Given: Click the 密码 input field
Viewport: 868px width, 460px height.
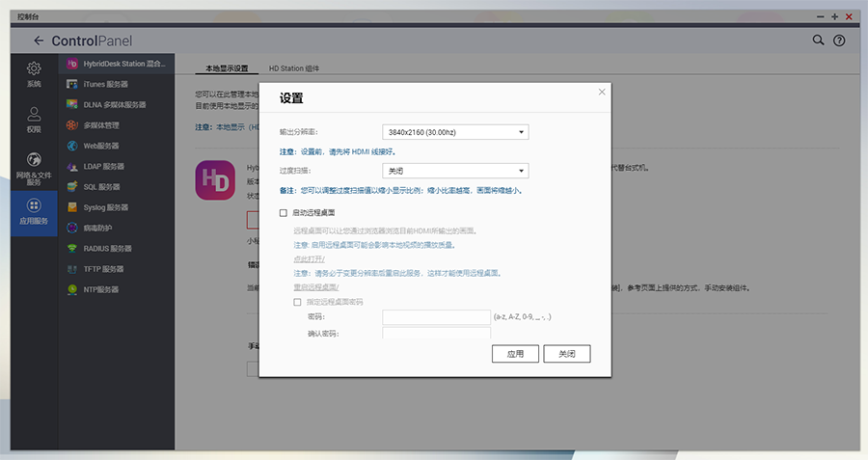Looking at the screenshot, I should (436, 316).
